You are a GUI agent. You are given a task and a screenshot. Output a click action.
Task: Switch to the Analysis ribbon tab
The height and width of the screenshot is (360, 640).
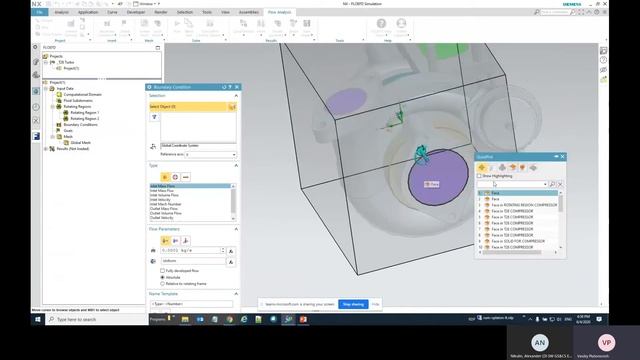[62, 12]
